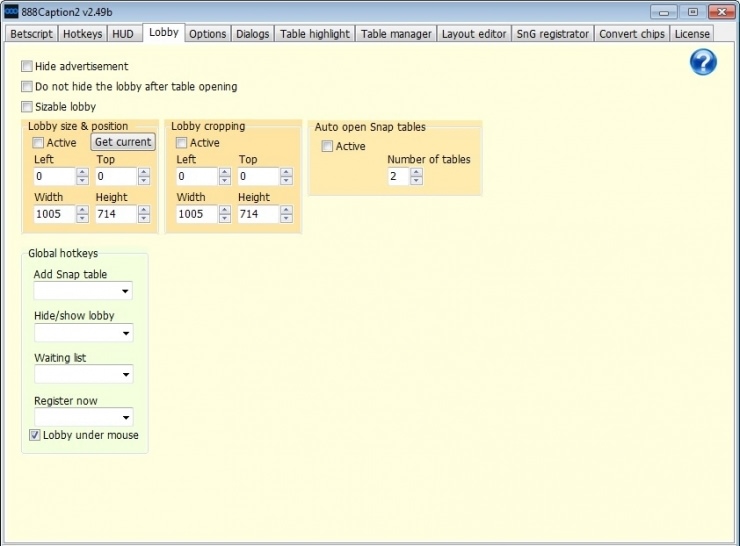Decrease Height value in Lobby size & position
The height and width of the screenshot is (546, 740).
(144, 218)
